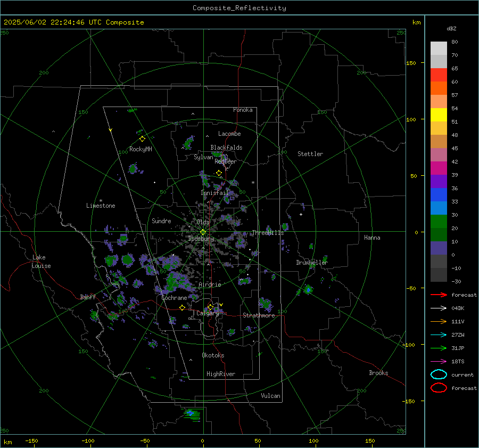Image resolution: width=479 pixels, height=448 pixels.
Task: Click the HighRiver label
Action: pyautogui.click(x=220, y=374)
